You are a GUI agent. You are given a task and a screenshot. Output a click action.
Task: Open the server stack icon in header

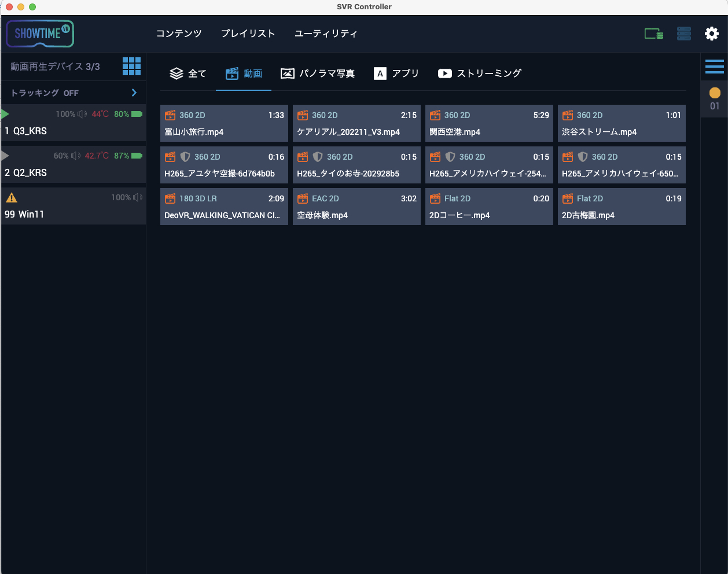click(684, 34)
